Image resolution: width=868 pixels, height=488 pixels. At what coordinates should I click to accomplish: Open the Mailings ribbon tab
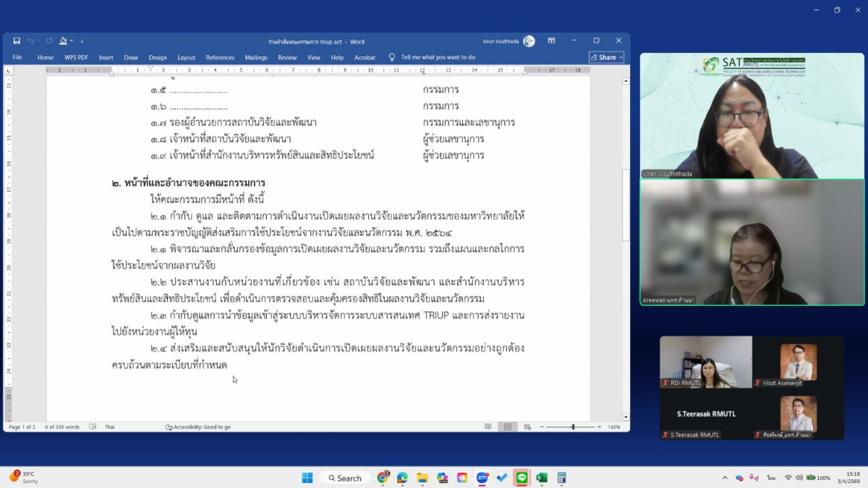point(256,57)
